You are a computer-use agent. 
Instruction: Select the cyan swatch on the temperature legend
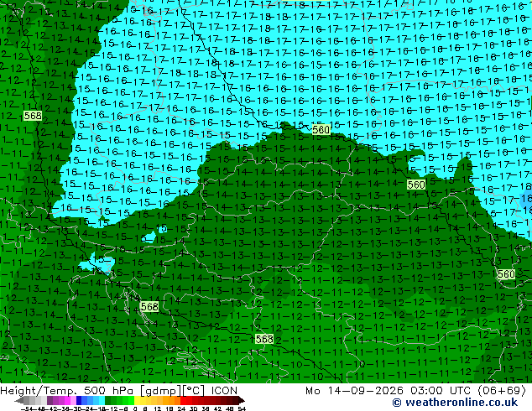click(x=102, y=400)
